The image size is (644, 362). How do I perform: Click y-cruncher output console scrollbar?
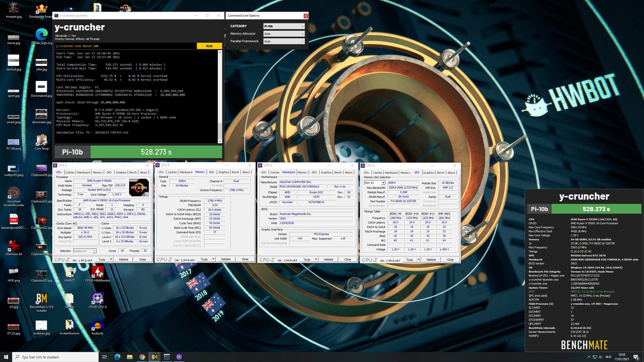[x=219, y=97]
